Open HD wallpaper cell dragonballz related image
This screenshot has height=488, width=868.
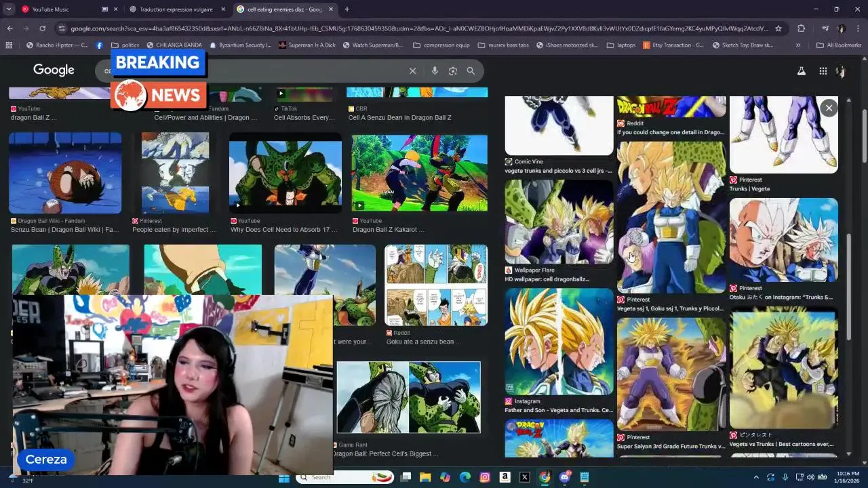559,222
